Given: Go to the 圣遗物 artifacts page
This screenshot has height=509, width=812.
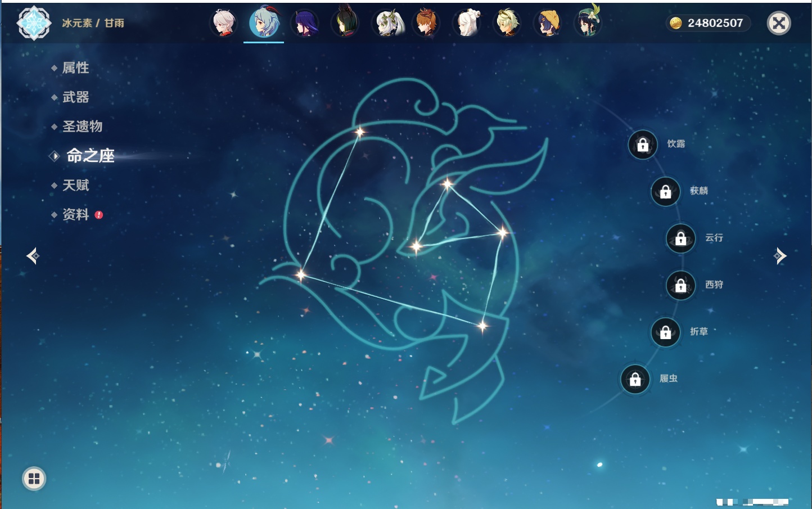Looking at the screenshot, I should click(82, 127).
